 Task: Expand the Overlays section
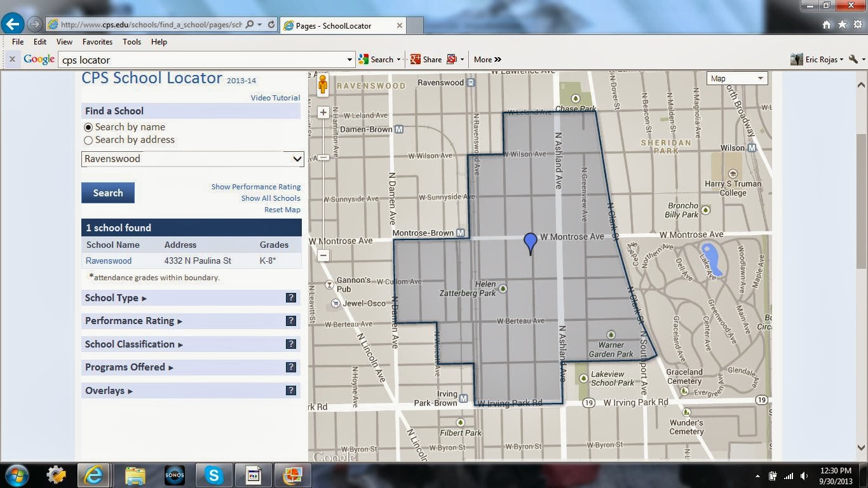(x=109, y=391)
